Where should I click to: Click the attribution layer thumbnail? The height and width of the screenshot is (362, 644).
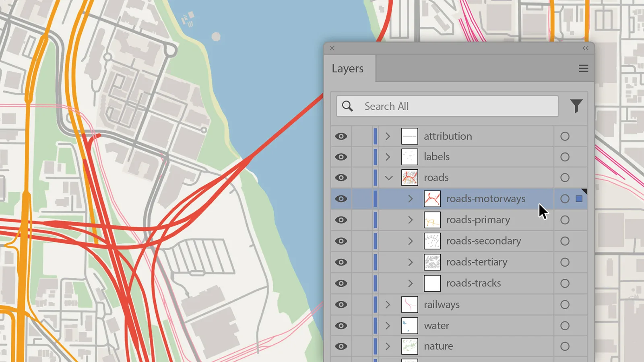[x=410, y=136]
